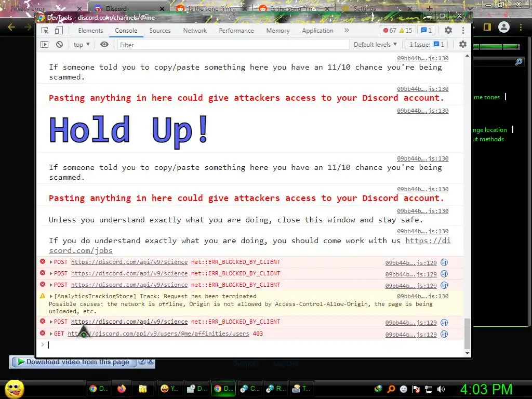The image size is (532, 399).
Task: Open source link js:129 on GET affinities row
Action: (x=411, y=335)
